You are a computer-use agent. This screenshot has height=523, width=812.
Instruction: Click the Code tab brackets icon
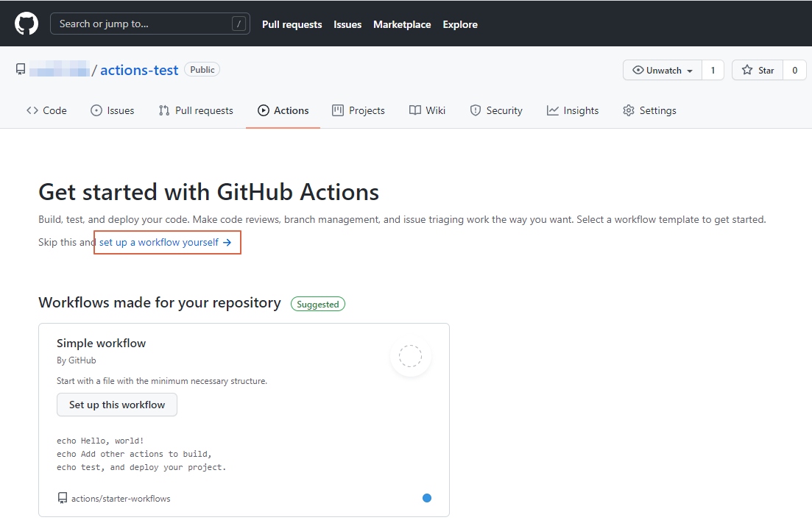(32, 110)
